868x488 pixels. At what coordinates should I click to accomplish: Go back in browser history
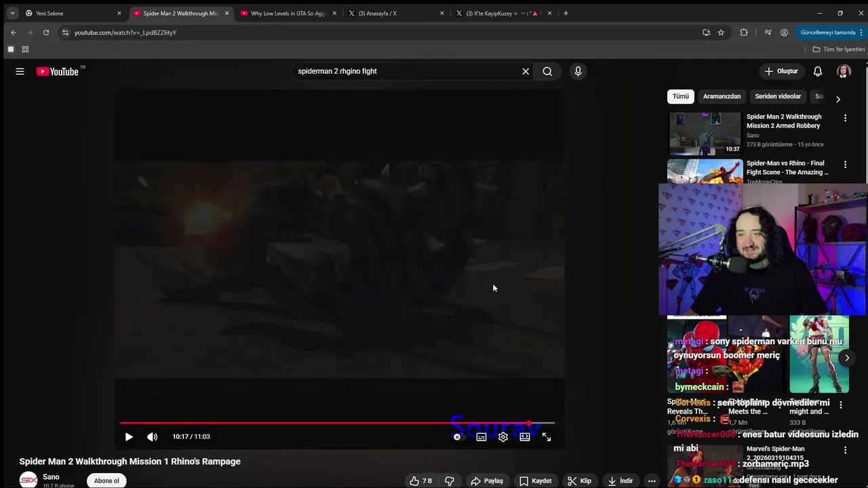pos(14,33)
